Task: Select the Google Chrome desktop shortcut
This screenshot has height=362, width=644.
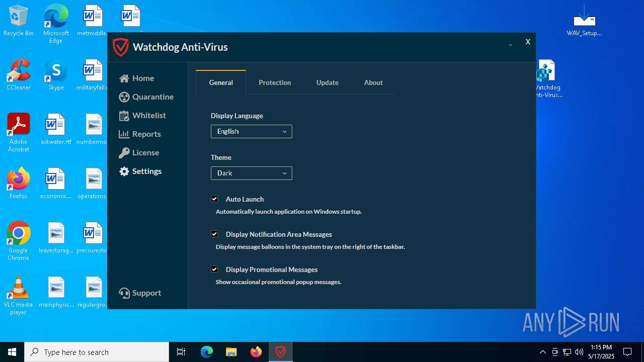Action: click(x=19, y=241)
